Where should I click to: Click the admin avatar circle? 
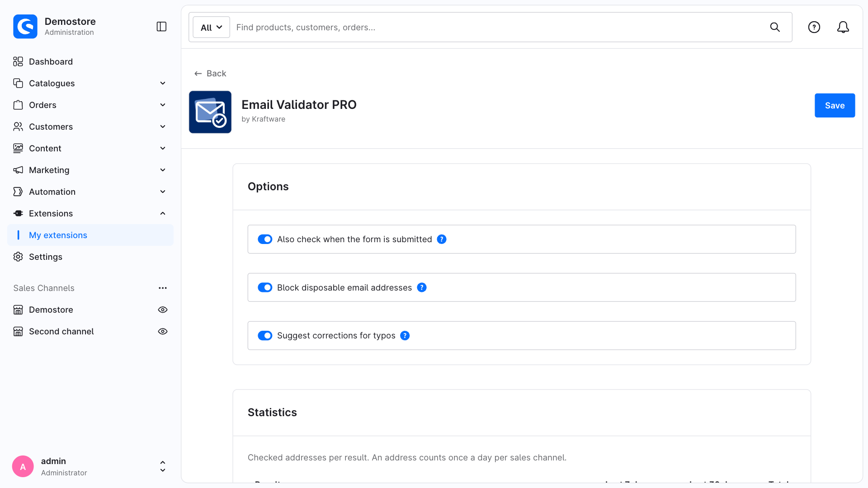coord(23,466)
